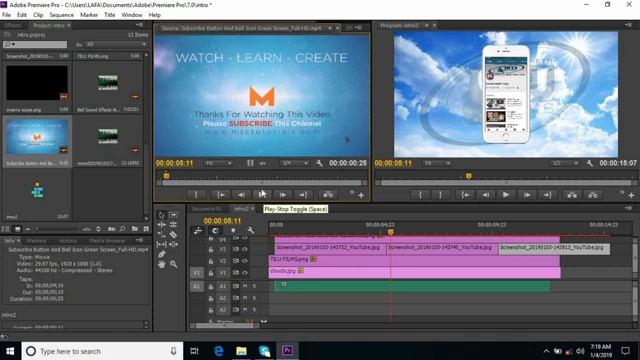Toggle Snap in the timeline

click(x=216, y=230)
